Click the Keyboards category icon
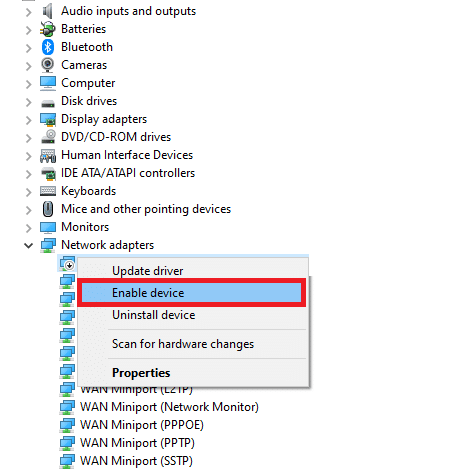Viewport: 458px width, 472px height. click(x=48, y=191)
